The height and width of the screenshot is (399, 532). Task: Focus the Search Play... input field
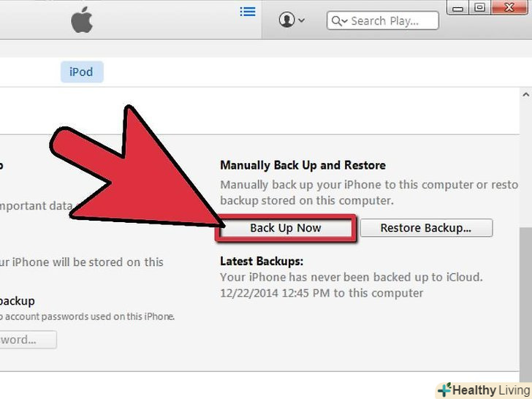(x=383, y=20)
